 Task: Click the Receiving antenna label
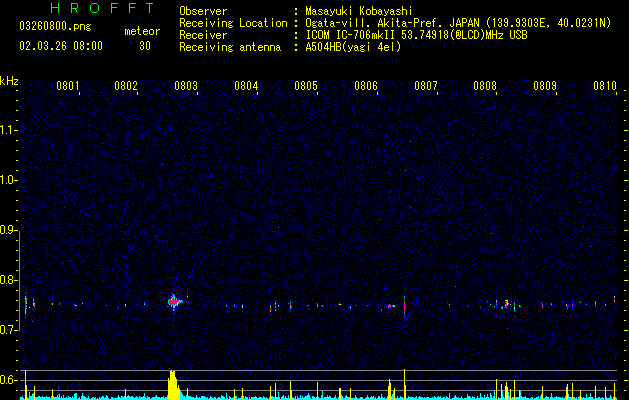(230, 47)
